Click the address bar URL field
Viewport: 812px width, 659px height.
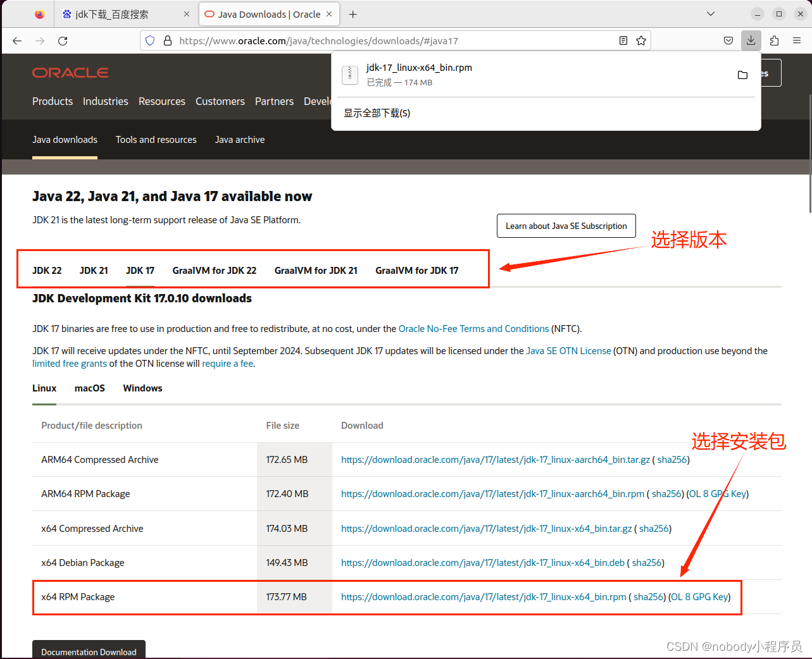click(396, 40)
